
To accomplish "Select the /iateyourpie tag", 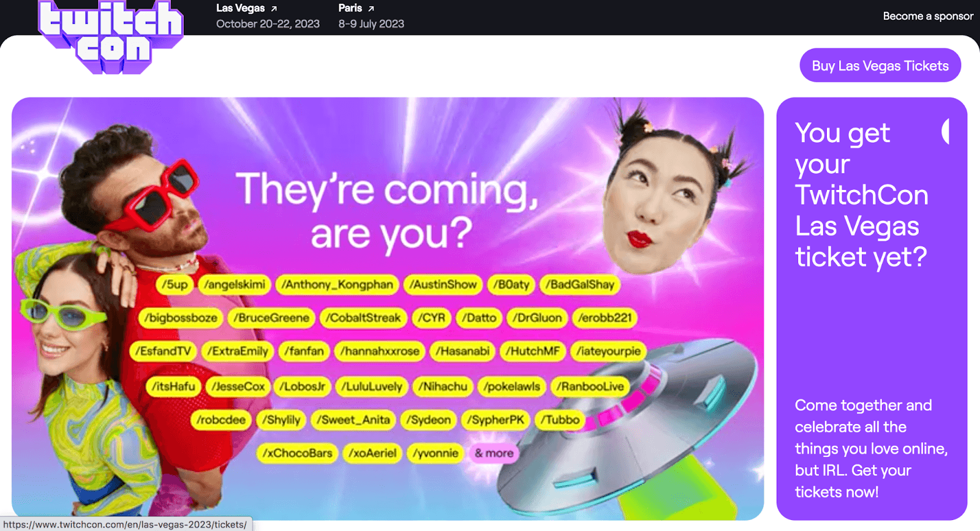I will 609,352.
